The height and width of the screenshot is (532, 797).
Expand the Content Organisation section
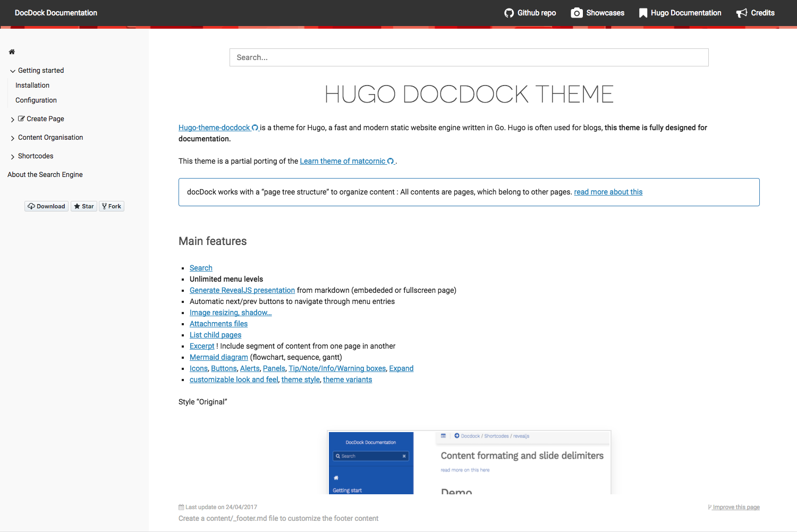pos(13,138)
